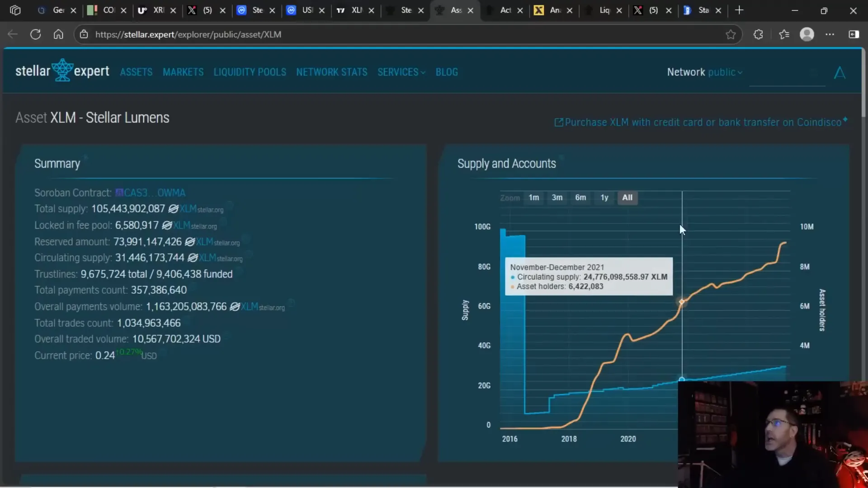The width and height of the screenshot is (868, 488).
Task: Click the orange asset holders data point
Action: pyautogui.click(x=682, y=301)
